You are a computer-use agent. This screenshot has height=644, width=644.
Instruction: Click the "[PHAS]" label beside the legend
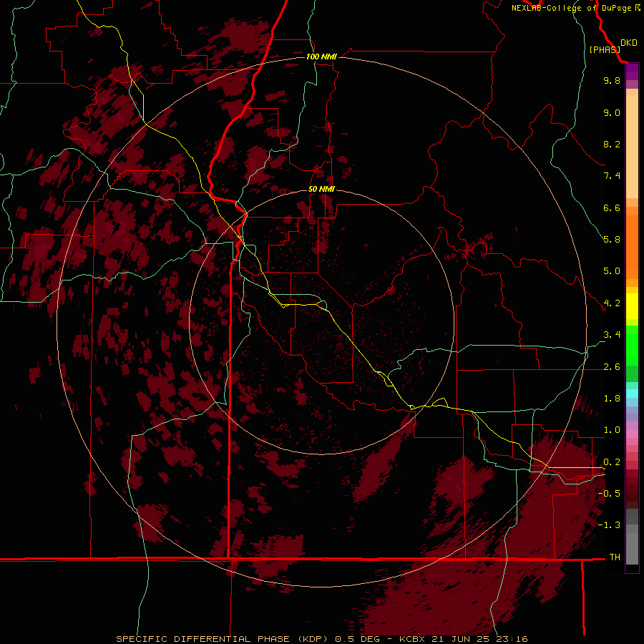coord(605,49)
